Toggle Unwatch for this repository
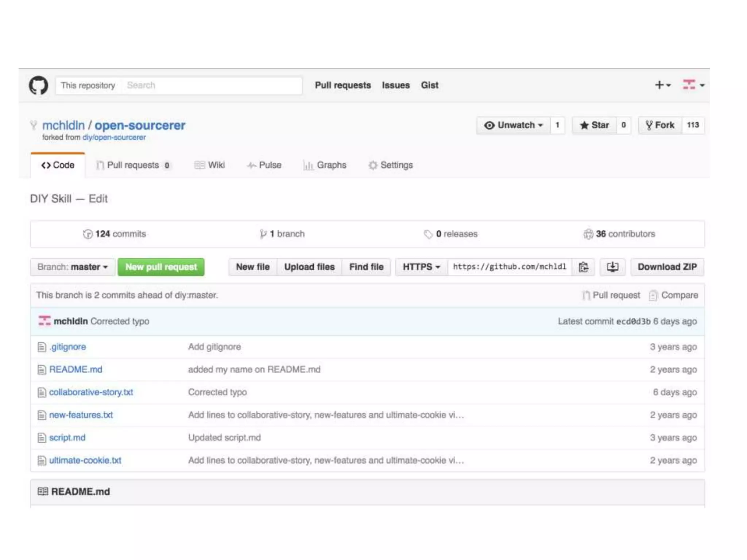Image resolution: width=747 pixels, height=560 pixels. [x=513, y=125]
